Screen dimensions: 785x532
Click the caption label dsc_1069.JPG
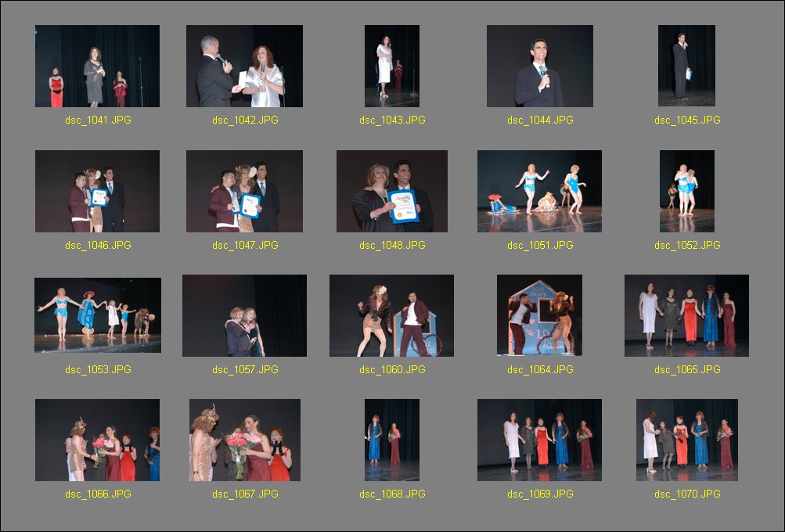pyautogui.click(x=540, y=494)
